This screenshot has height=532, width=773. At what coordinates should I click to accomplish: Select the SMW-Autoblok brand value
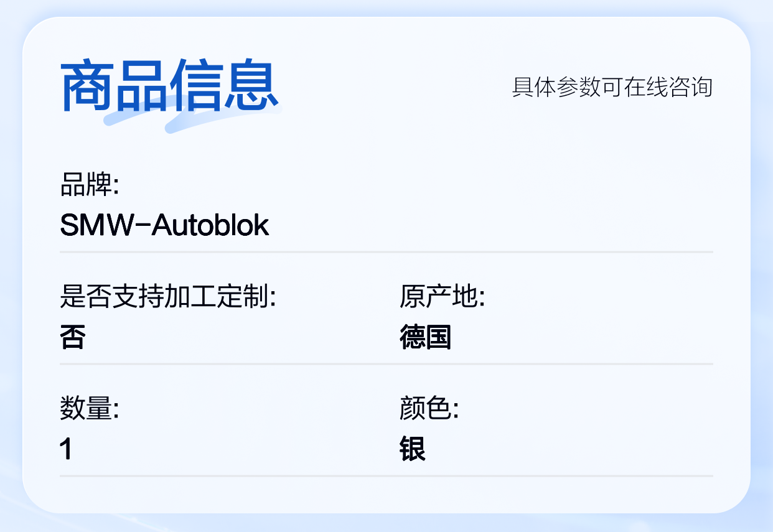pos(164,225)
